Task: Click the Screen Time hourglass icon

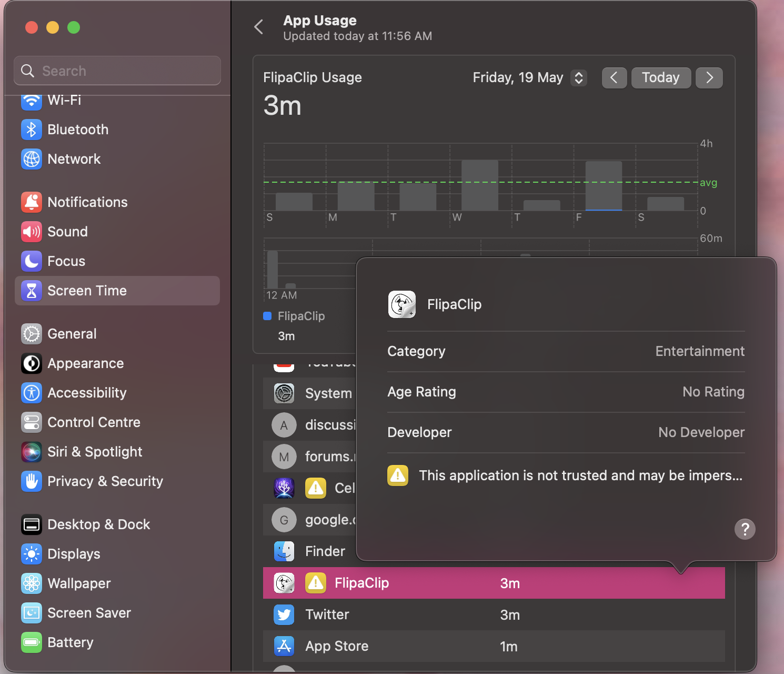Action: coord(32,291)
